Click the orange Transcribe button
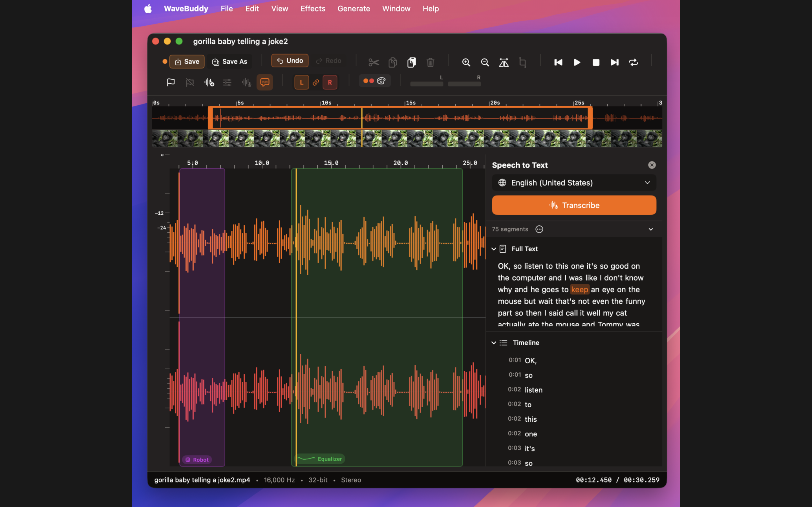This screenshot has height=507, width=812. click(x=574, y=205)
